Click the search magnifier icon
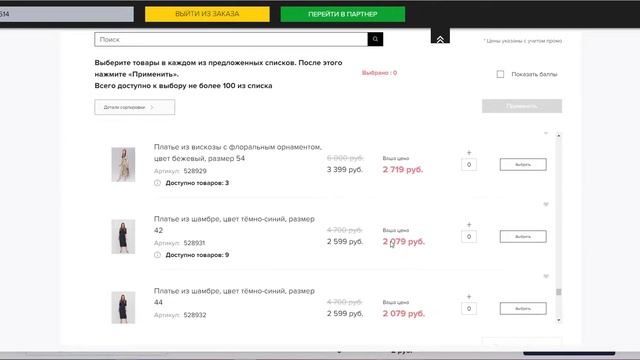640x360 pixels. point(375,39)
